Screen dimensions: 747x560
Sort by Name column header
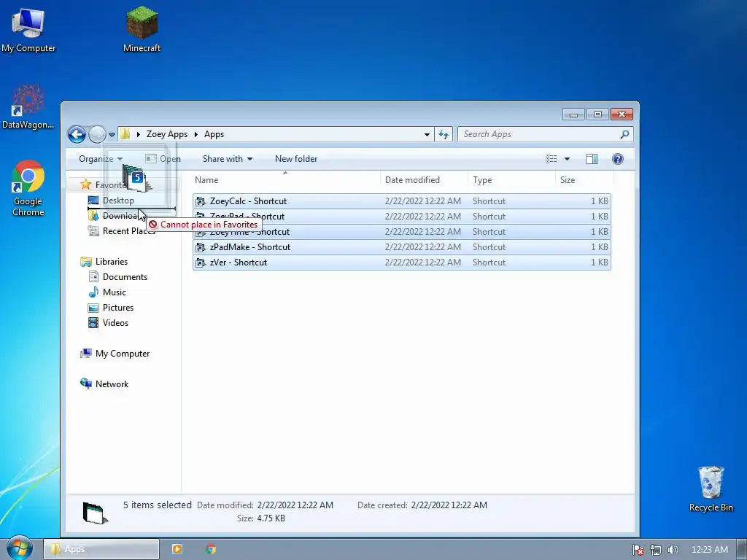pos(286,180)
